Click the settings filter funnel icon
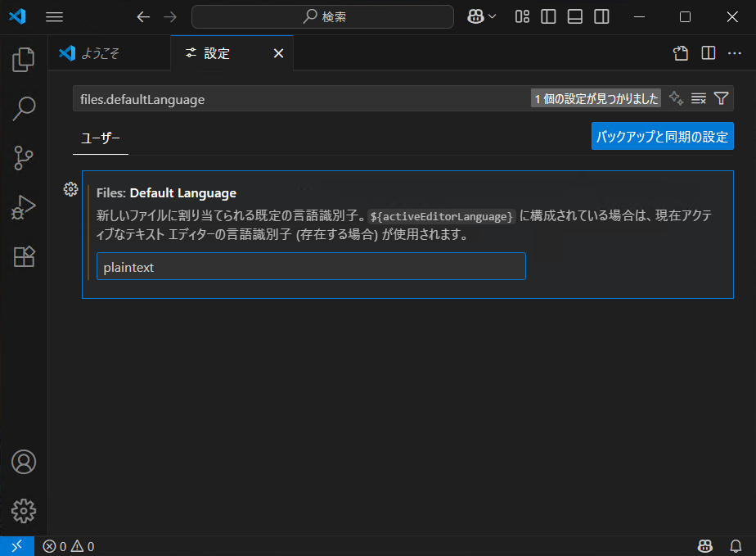This screenshot has width=756, height=556. (x=721, y=98)
